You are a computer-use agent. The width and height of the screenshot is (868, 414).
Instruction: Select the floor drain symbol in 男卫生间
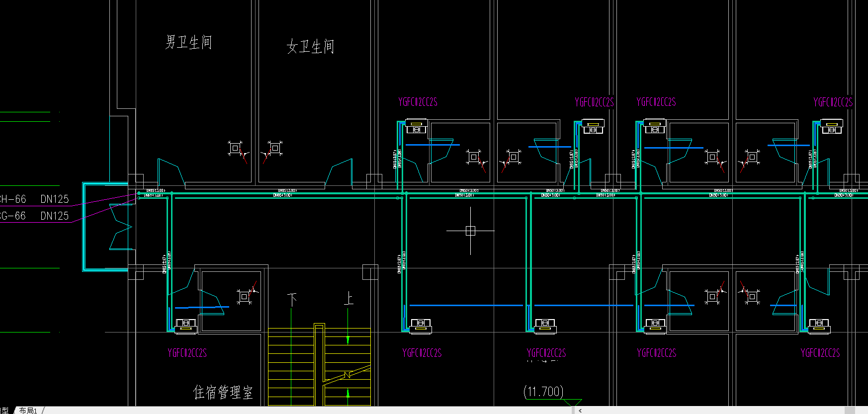pyautogui.click(x=235, y=148)
